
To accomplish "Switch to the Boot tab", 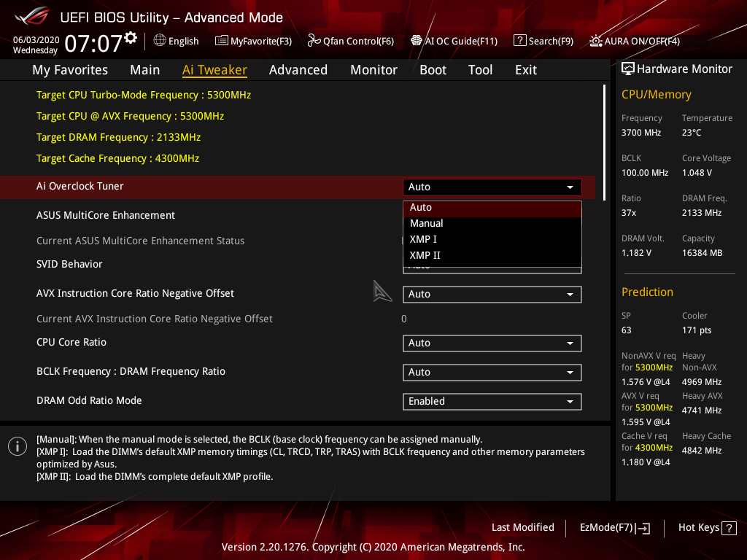I will point(433,69).
